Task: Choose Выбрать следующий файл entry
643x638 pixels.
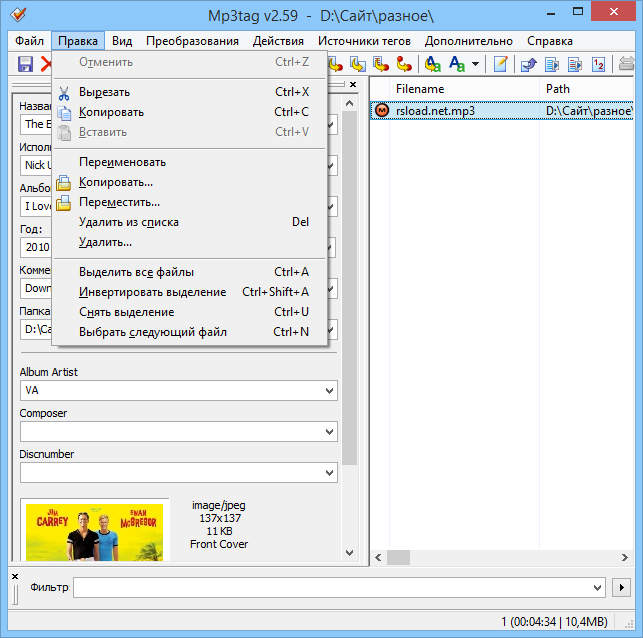Action: point(189,332)
